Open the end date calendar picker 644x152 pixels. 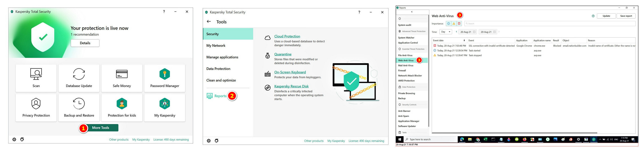coord(494,32)
